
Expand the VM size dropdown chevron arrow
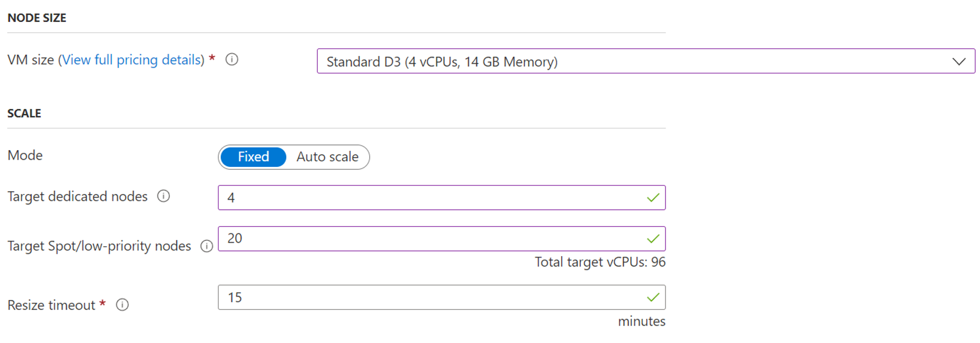(x=959, y=61)
